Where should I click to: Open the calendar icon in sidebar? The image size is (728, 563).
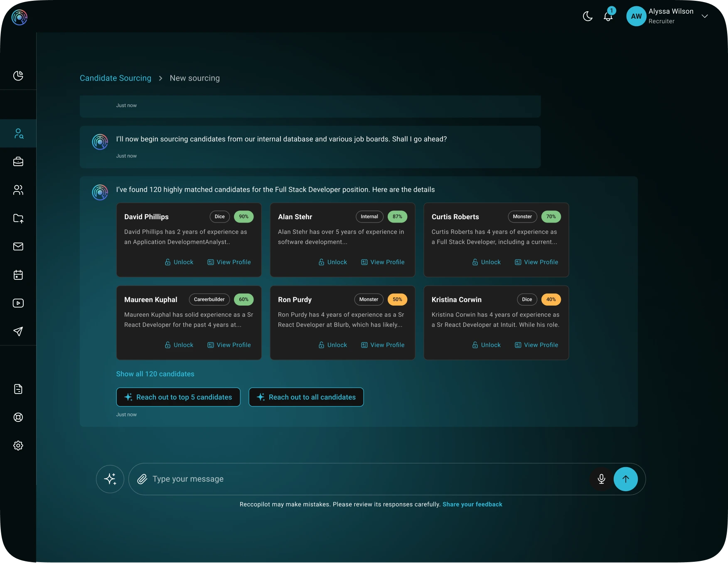click(18, 274)
